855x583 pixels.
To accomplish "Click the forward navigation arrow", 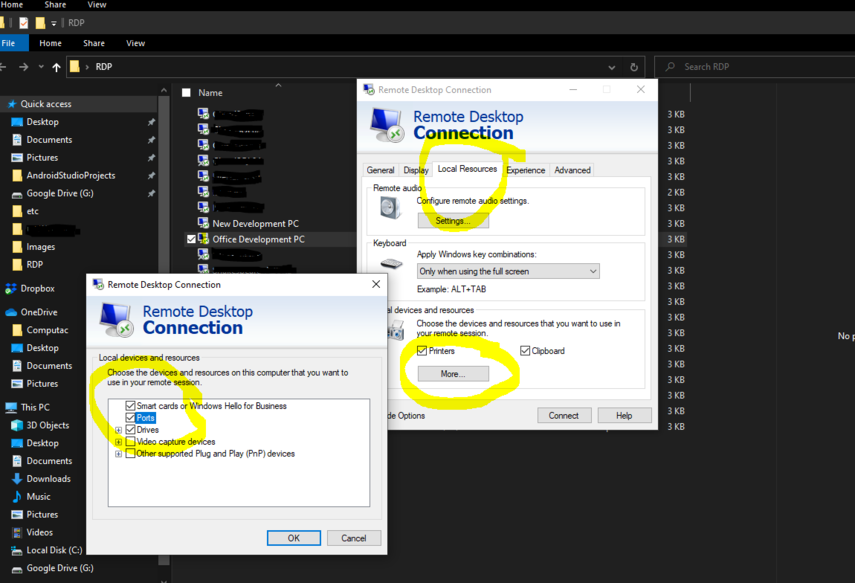I will coord(23,67).
